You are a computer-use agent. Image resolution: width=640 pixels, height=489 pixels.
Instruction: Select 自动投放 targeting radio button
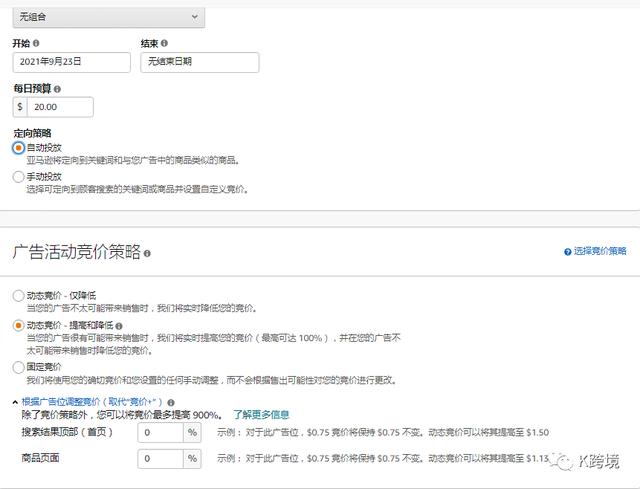(18, 148)
